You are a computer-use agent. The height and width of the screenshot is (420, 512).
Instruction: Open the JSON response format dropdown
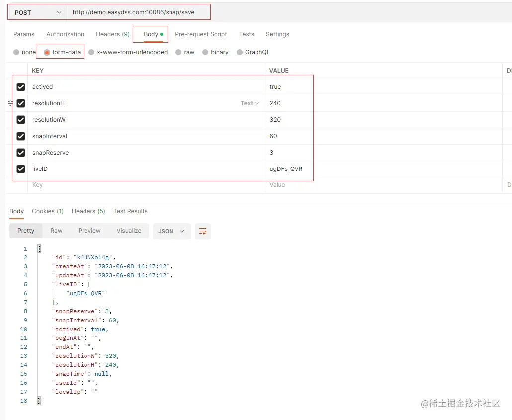tap(172, 231)
